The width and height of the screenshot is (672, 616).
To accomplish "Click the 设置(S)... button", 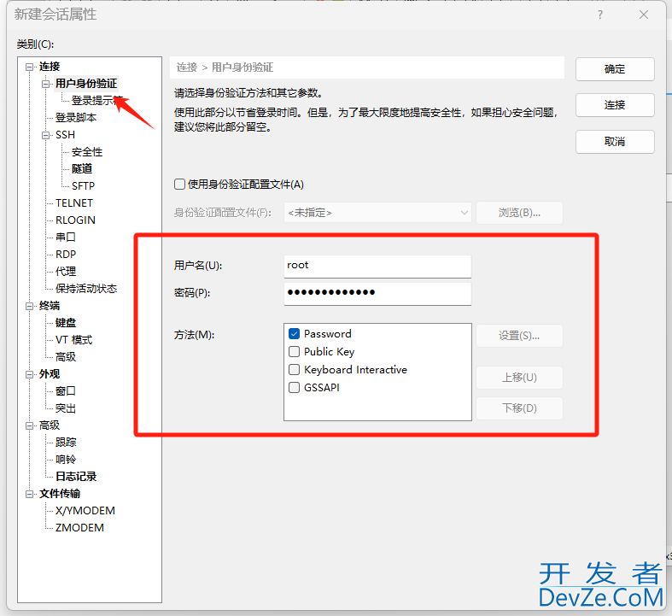I will pyautogui.click(x=519, y=336).
